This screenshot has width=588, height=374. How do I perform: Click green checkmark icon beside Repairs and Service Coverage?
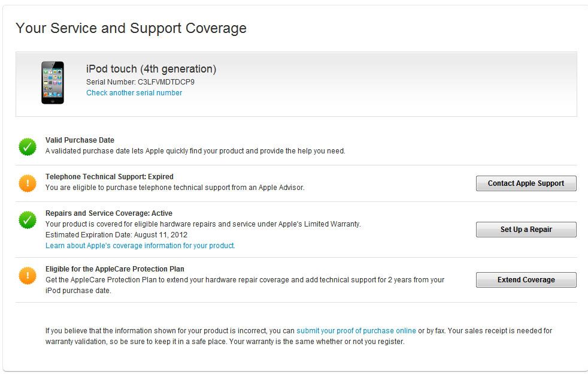pos(28,220)
